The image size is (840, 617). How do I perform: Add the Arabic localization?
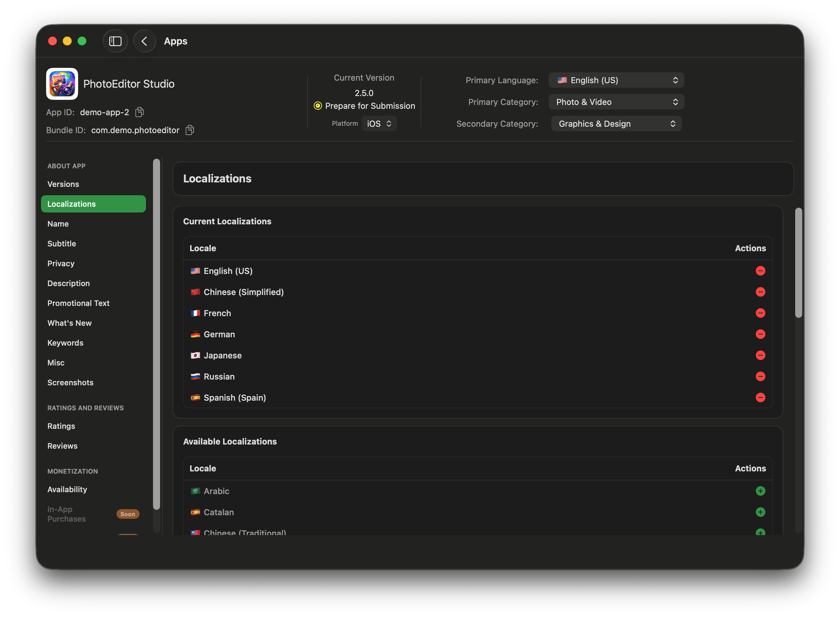tap(761, 491)
